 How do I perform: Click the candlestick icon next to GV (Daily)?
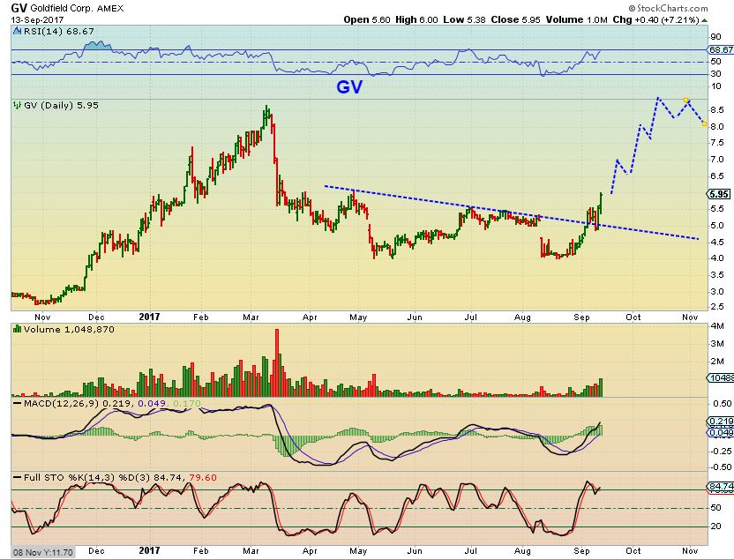[18, 105]
